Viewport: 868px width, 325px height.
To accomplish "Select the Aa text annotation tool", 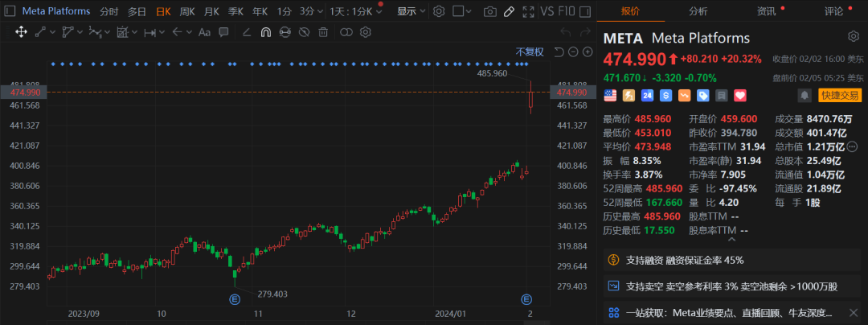I will pos(204,32).
